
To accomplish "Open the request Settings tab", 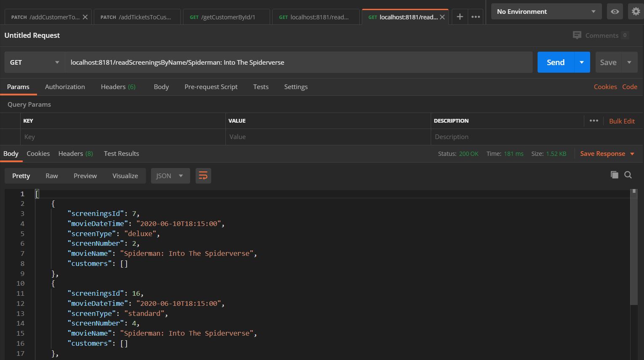I will tap(296, 87).
